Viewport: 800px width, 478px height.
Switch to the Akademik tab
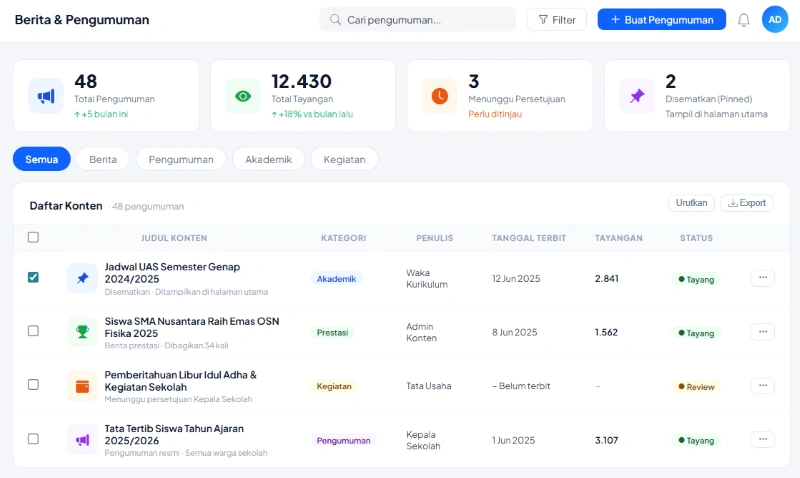(x=268, y=159)
